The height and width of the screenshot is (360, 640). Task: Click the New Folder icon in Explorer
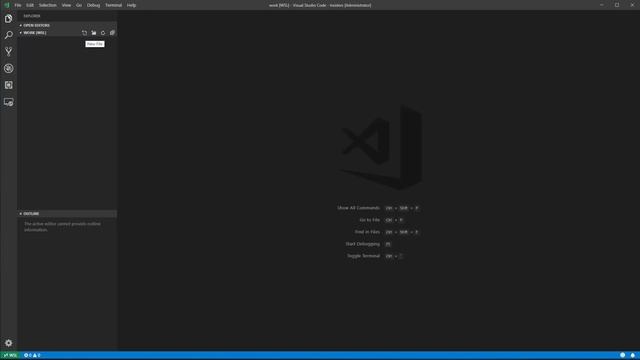tap(94, 33)
